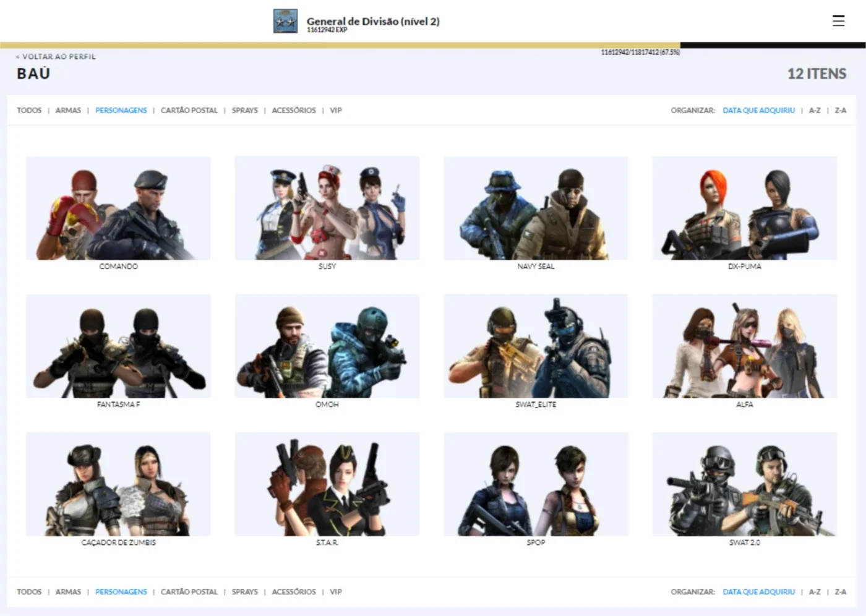The width and height of the screenshot is (866, 616).
Task: Select the bottom SPRAYS filter tab
Action: [245, 591]
